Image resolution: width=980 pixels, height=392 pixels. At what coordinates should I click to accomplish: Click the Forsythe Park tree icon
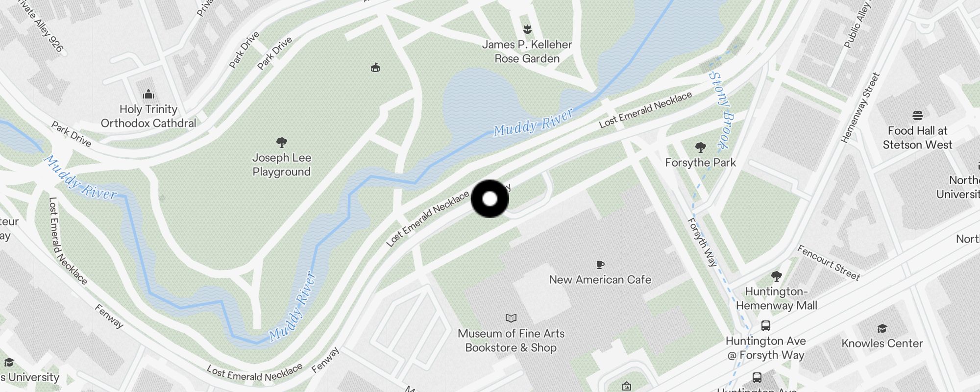(701, 147)
